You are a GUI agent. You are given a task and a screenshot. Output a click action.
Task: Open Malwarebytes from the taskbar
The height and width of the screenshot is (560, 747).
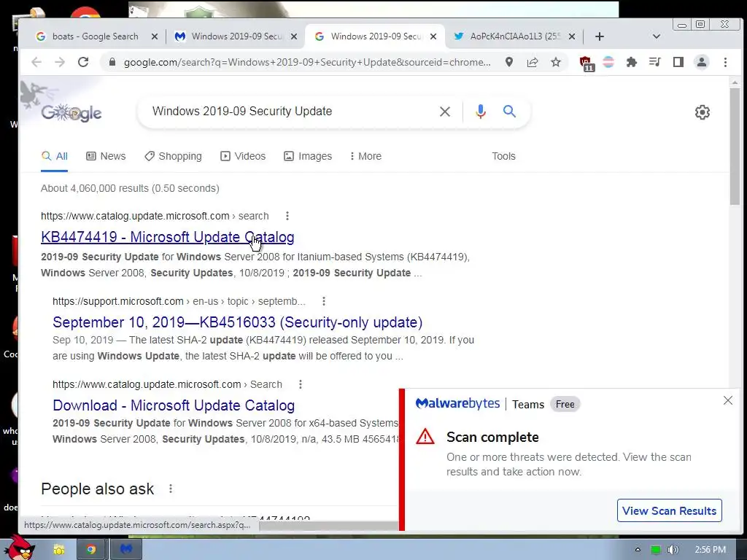point(125,550)
